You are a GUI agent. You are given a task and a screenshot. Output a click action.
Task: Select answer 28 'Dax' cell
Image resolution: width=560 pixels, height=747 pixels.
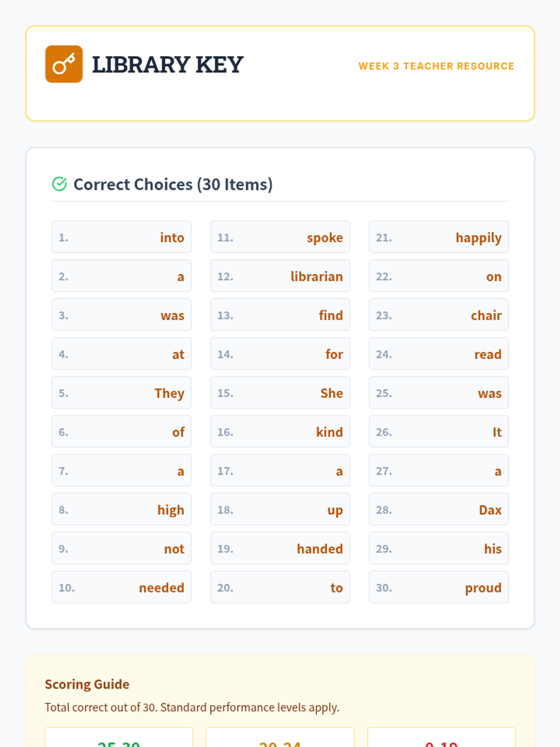(x=439, y=509)
